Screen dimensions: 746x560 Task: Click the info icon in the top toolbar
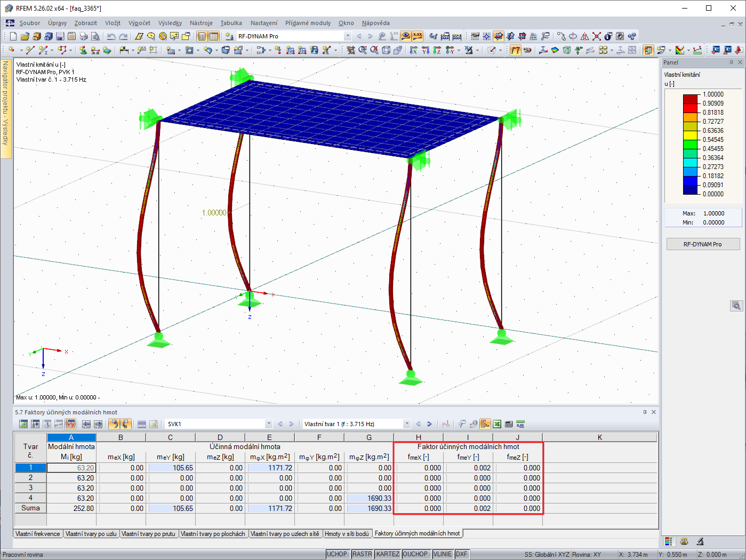tap(608, 36)
